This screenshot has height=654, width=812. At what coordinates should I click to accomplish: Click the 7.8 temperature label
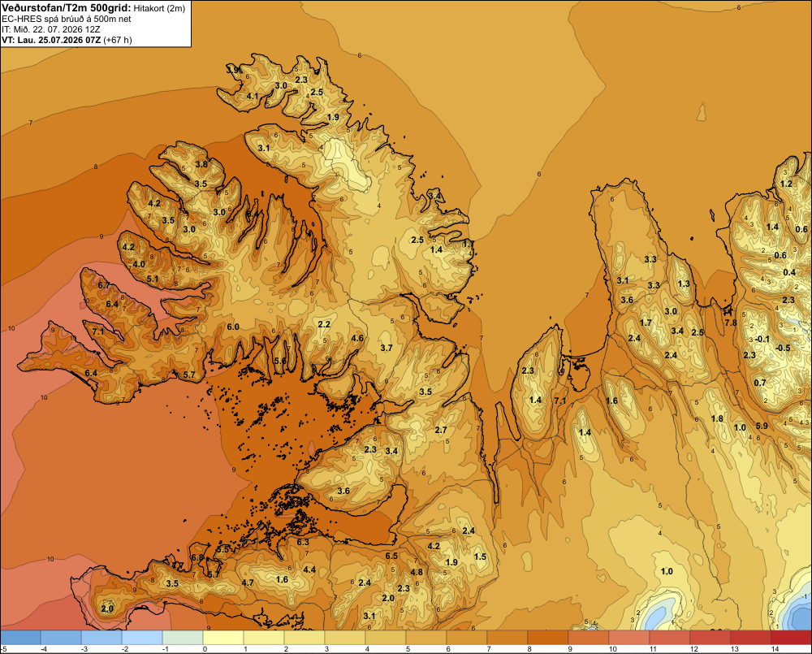[x=730, y=323]
